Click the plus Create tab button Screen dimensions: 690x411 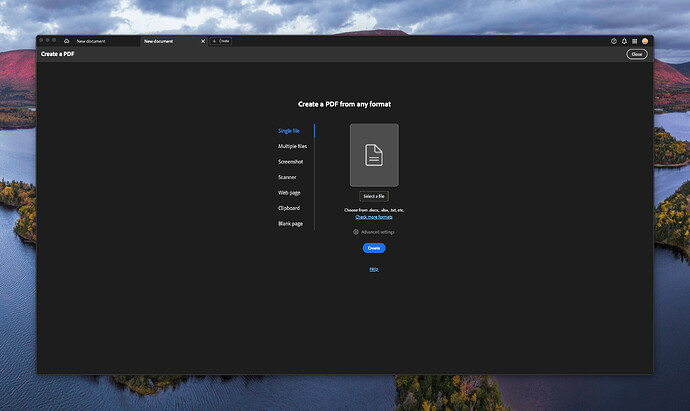click(220, 41)
